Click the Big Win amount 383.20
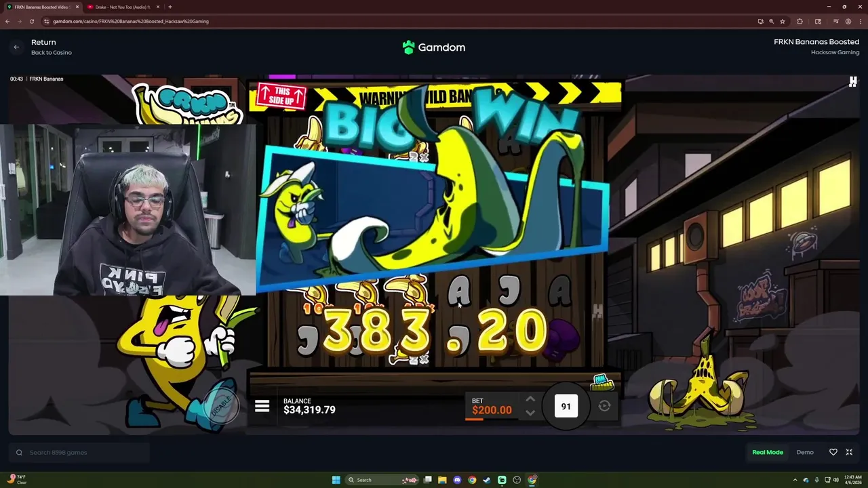 pos(435,332)
